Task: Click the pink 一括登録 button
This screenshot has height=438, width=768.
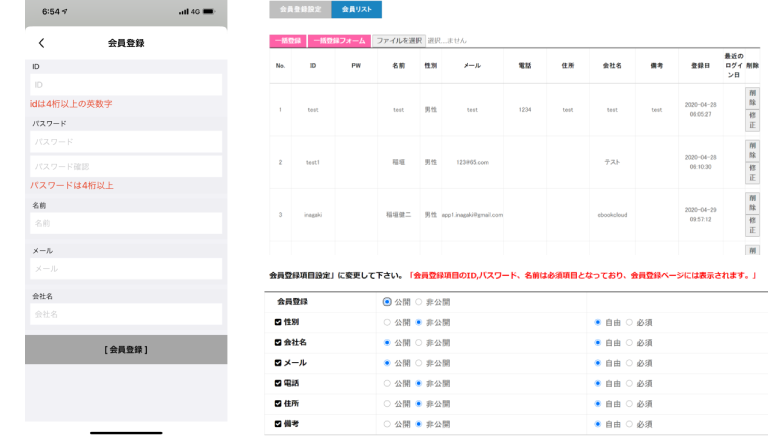Action: tap(286, 41)
